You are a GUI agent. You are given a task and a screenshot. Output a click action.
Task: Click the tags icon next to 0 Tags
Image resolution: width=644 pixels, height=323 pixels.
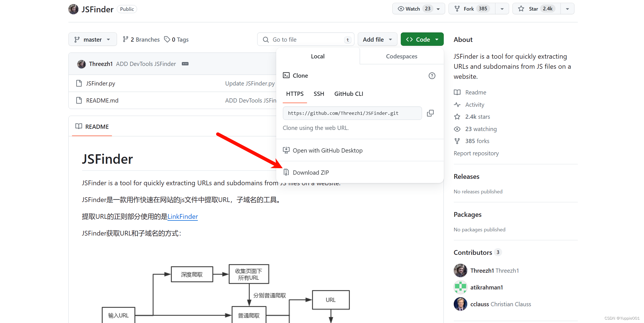coord(167,39)
